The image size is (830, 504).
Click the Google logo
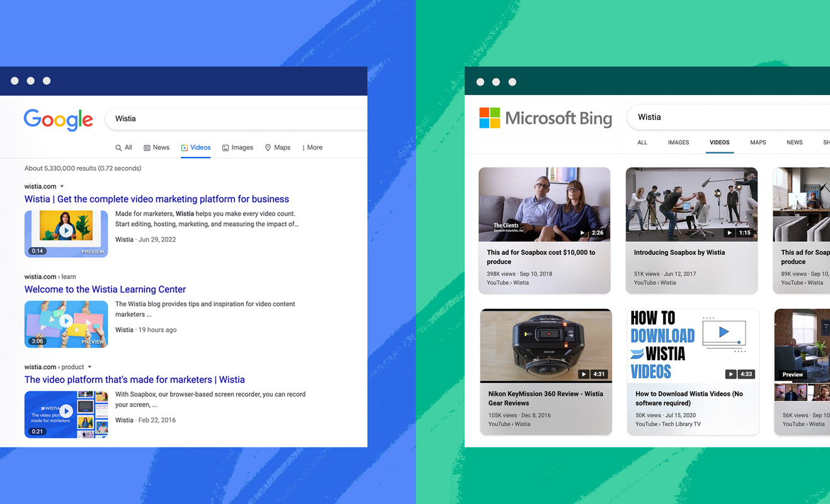pyautogui.click(x=58, y=120)
